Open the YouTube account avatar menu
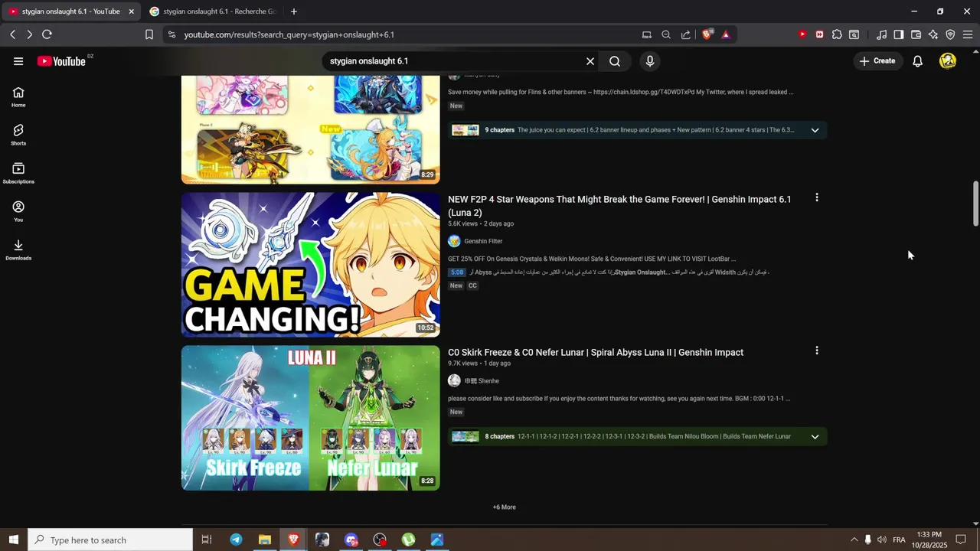980x551 pixels. [948, 61]
